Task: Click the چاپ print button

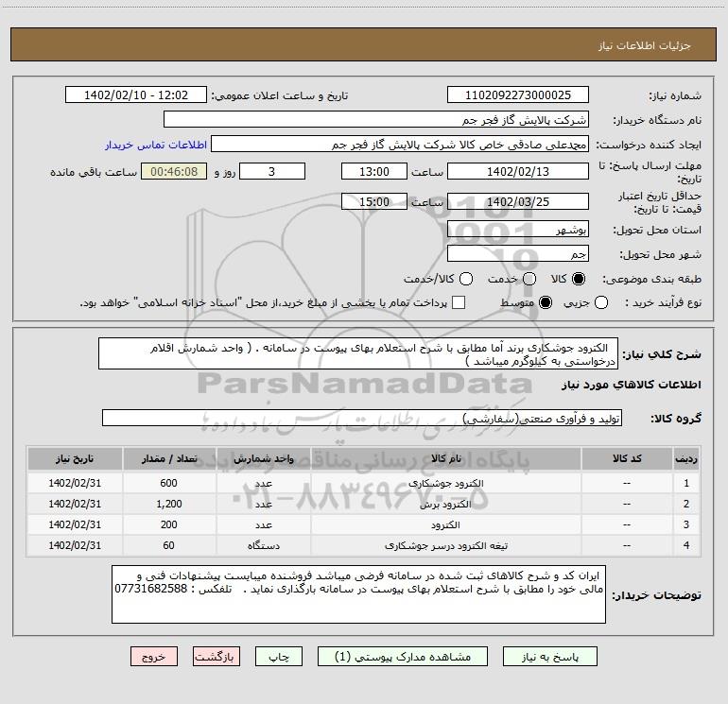Action: point(279,657)
